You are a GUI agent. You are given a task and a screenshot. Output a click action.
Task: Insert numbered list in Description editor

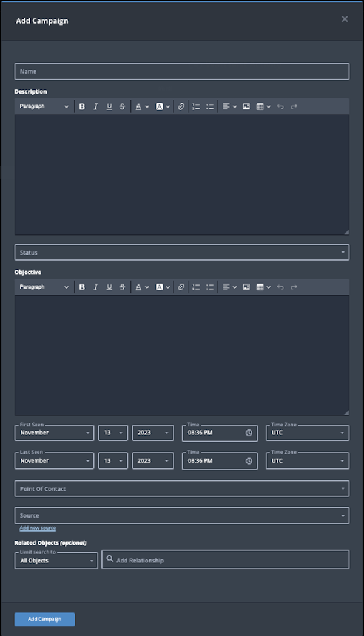tap(196, 106)
